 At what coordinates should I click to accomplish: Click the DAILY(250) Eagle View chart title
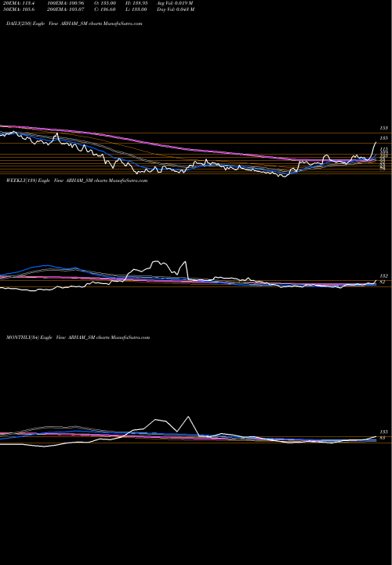click(x=74, y=24)
